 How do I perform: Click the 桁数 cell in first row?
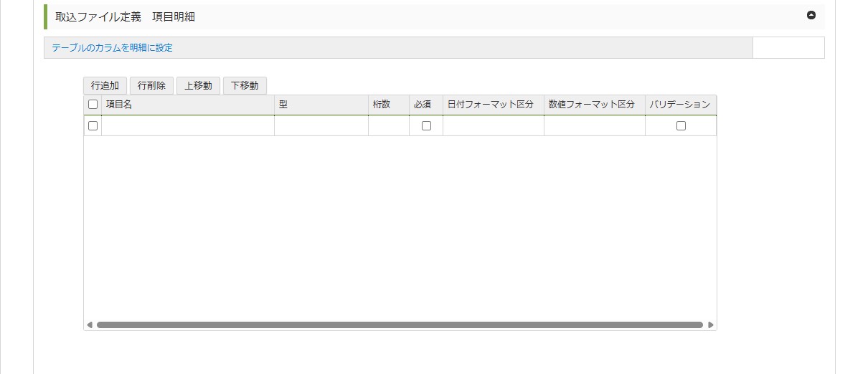point(389,126)
